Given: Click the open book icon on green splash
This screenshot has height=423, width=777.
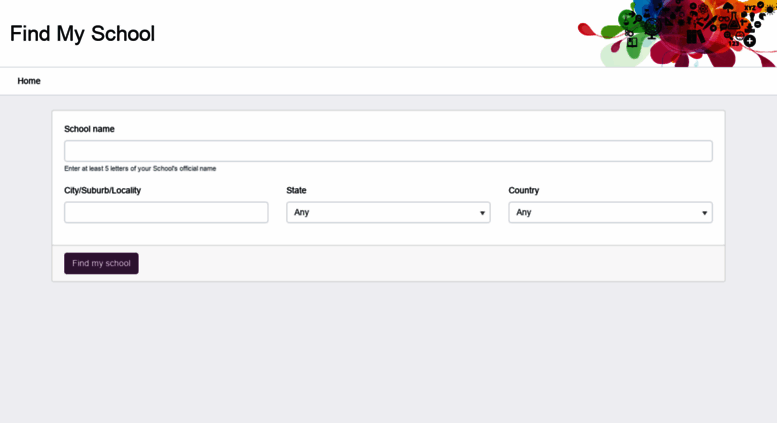Looking at the screenshot, I should [x=632, y=43].
